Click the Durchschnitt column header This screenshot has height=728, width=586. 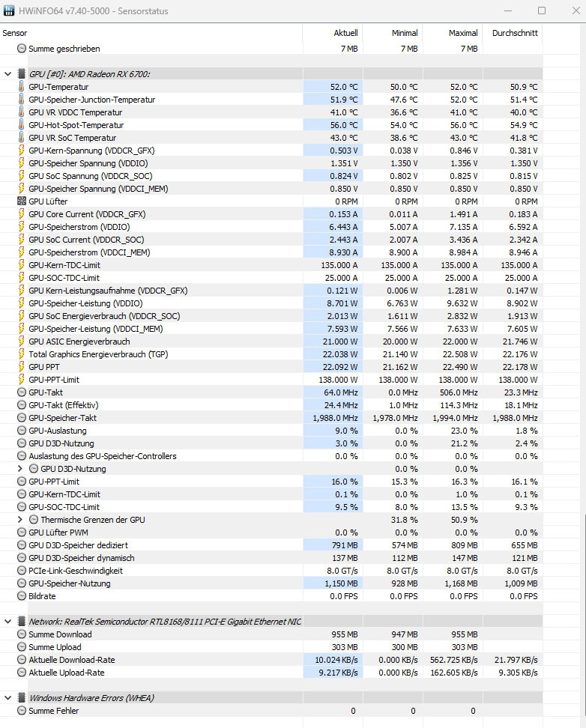(x=513, y=33)
